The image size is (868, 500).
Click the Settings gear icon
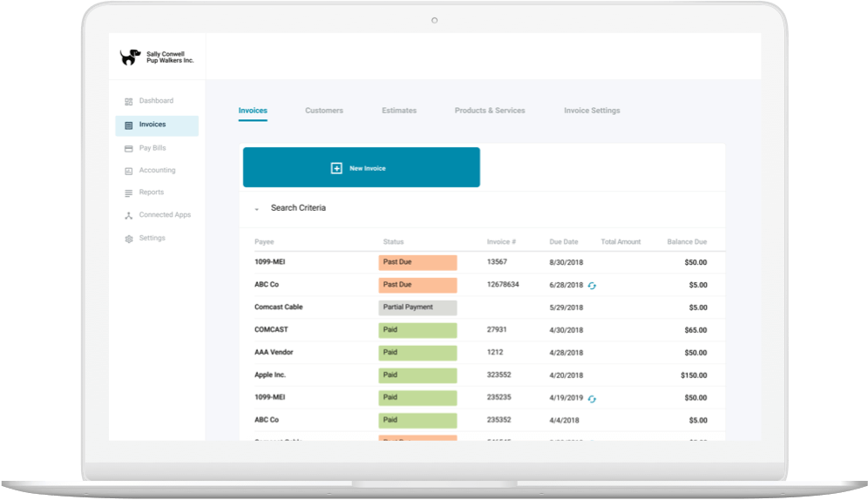(x=129, y=239)
